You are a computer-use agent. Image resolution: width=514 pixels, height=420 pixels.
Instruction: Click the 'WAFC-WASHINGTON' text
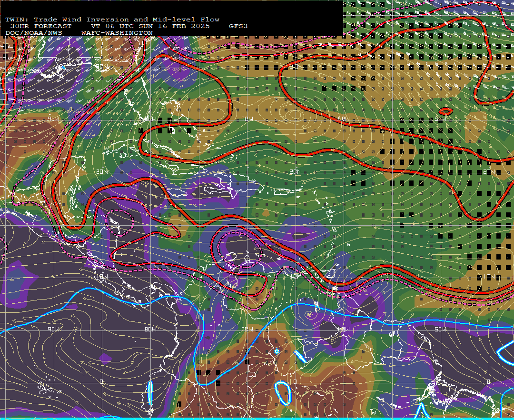pyautogui.click(x=117, y=33)
